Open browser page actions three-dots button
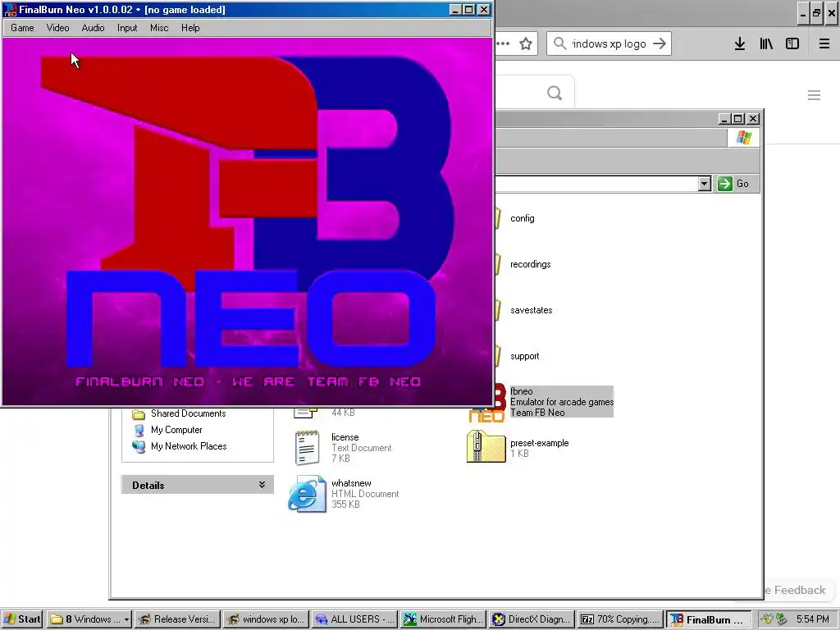Viewport: 840px width, 630px height. [503, 44]
